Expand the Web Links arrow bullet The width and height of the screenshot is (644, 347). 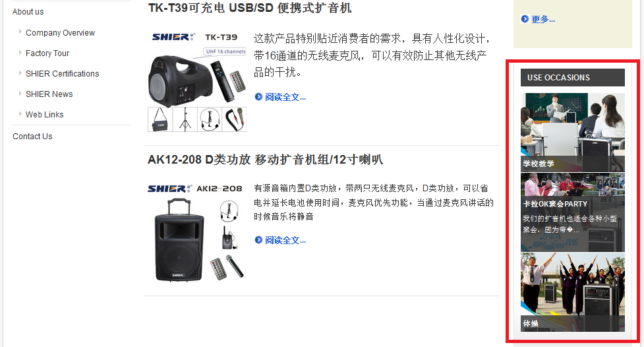(x=20, y=113)
